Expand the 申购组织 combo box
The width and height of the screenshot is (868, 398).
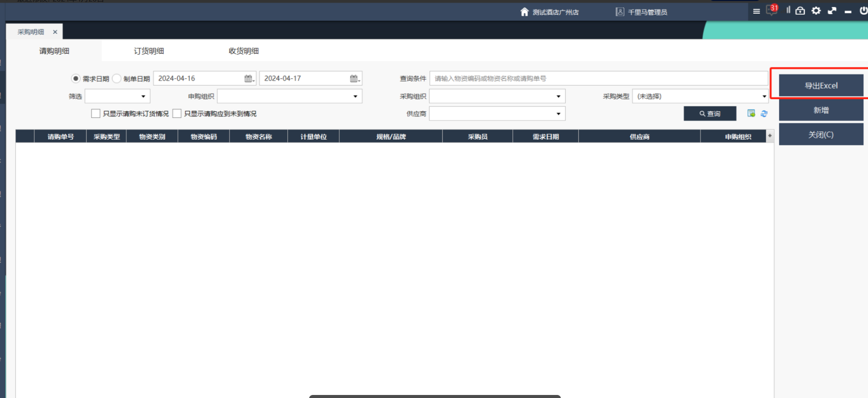[355, 96]
